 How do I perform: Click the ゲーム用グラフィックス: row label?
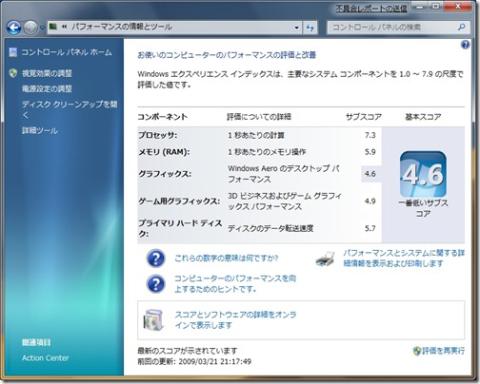coord(179,201)
